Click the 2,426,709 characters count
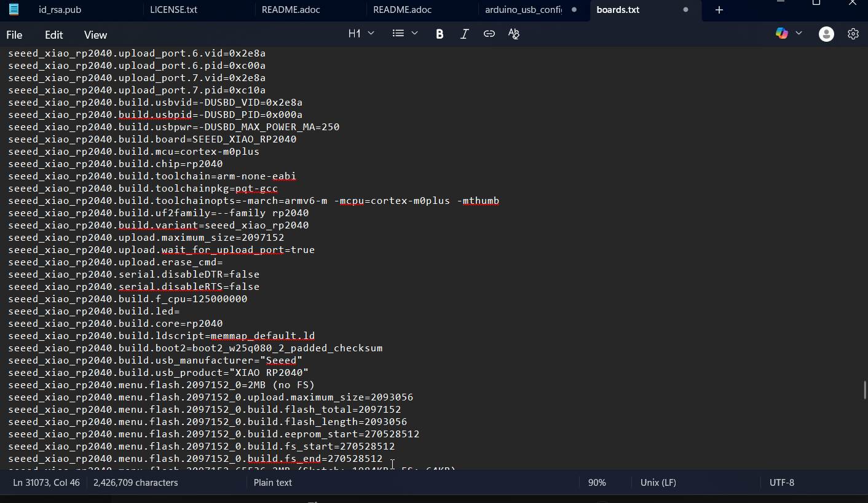 click(x=136, y=483)
